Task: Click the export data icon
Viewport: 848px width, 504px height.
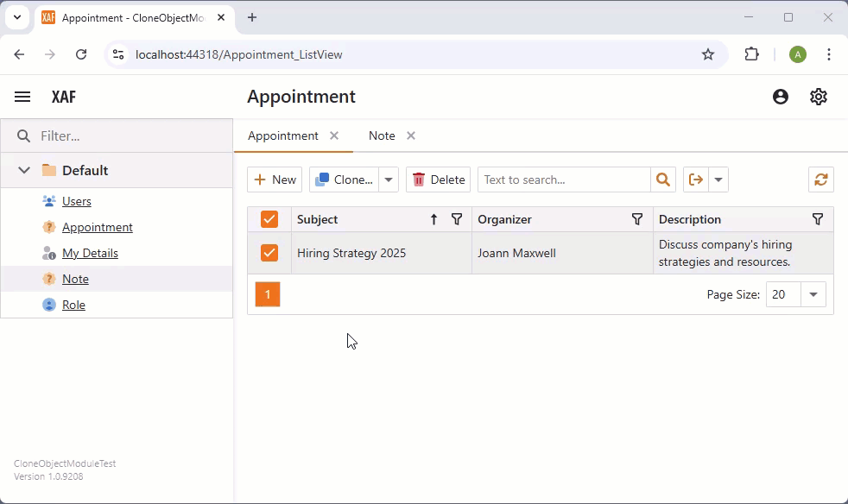Action: click(695, 180)
